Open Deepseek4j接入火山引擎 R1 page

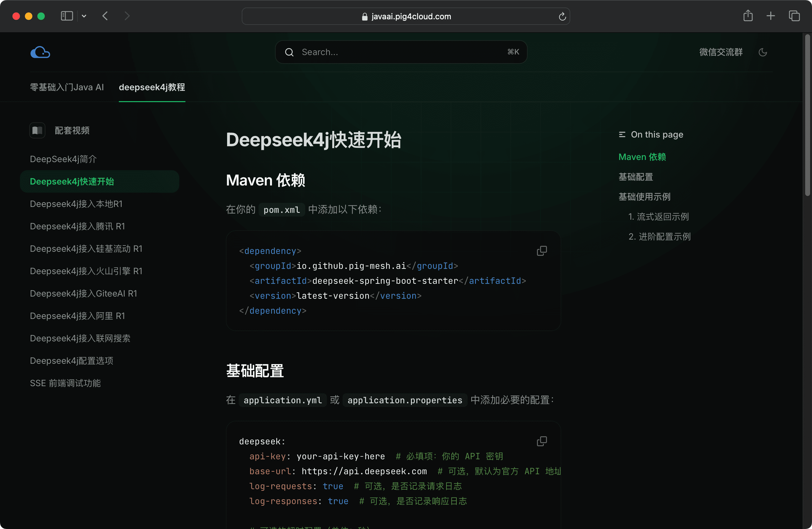click(86, 271)
